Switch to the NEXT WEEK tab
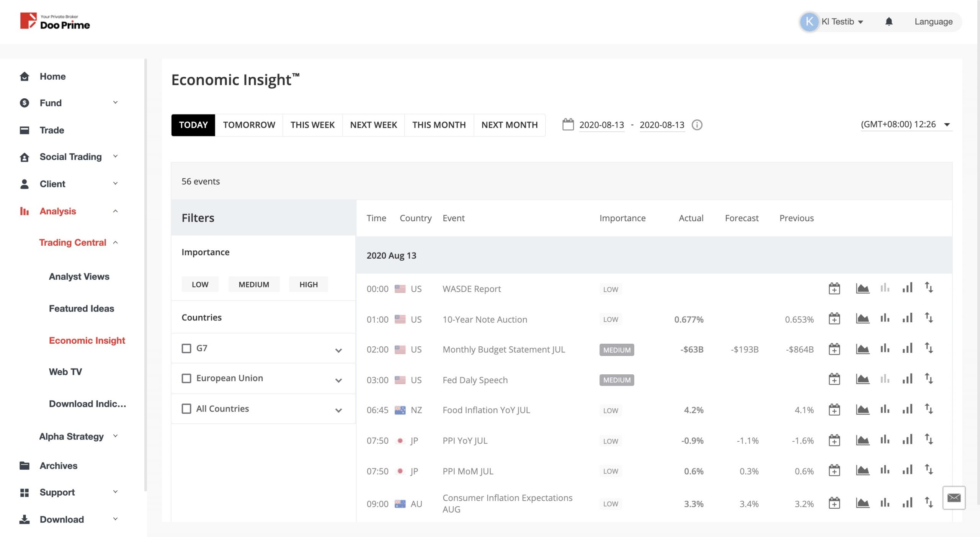 point(373,125)
